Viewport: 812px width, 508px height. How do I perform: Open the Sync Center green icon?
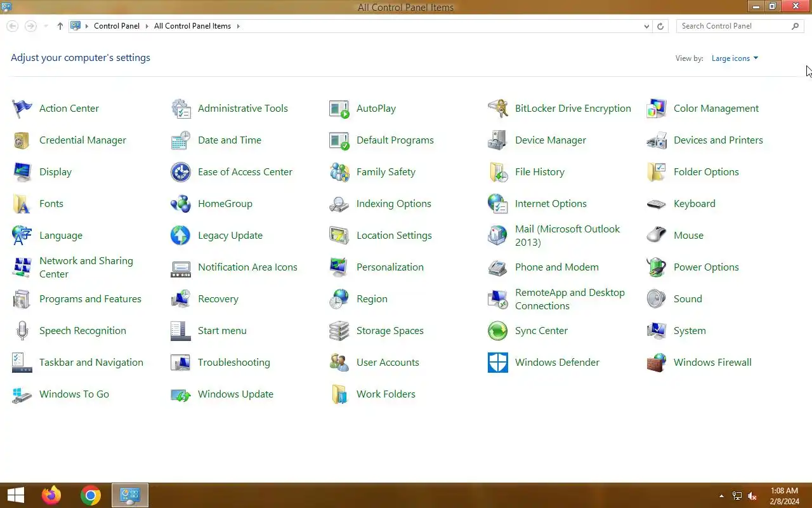[x=498, y=331]
